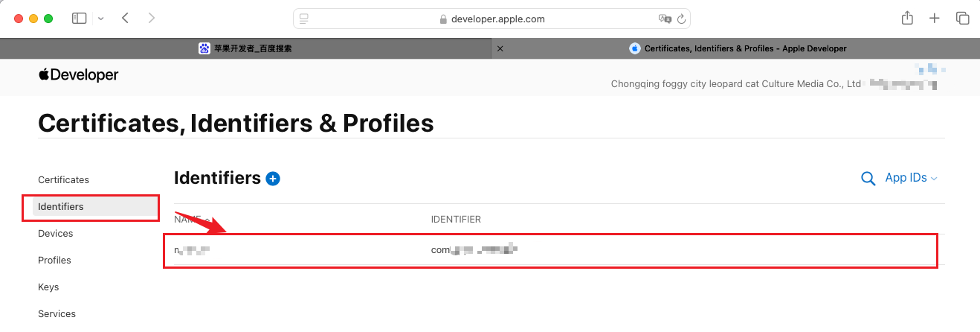Viewport: 980px width, 332px height.
Task: Open the App IDs filter dropdown
Action: pyautogui.click(x=911, y=178)
